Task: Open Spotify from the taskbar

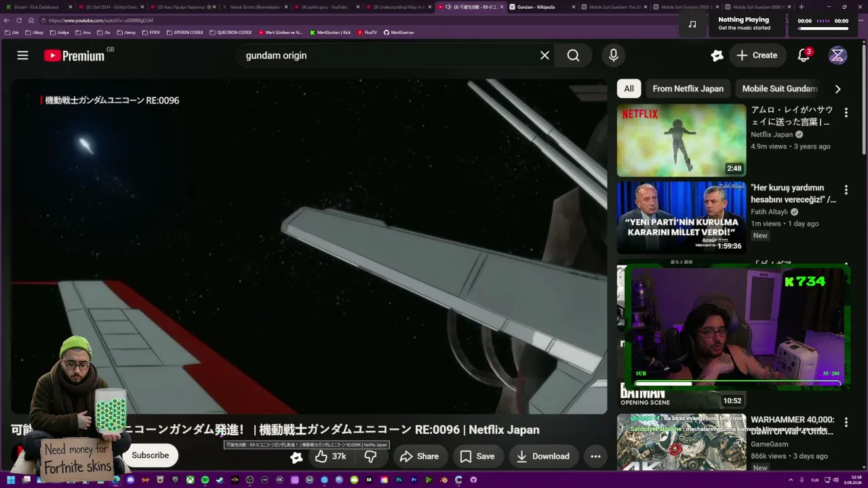Action: tap(205, 480)
